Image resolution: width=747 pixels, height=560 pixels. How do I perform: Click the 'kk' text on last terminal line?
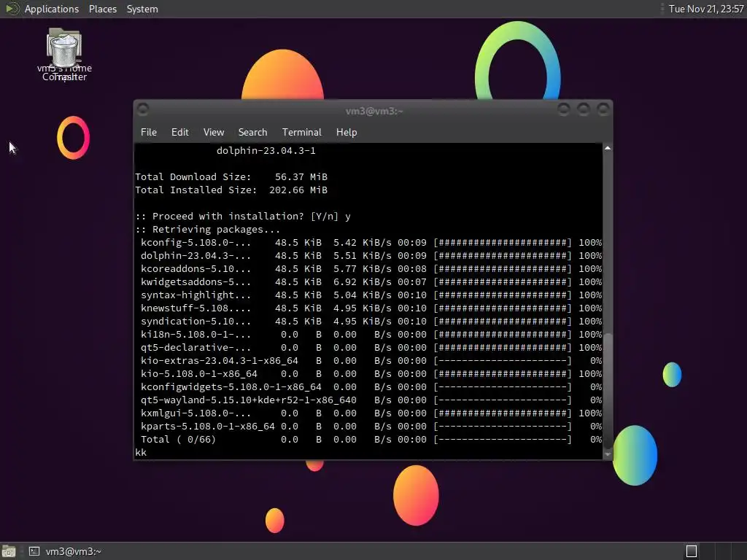coord(141,452)
